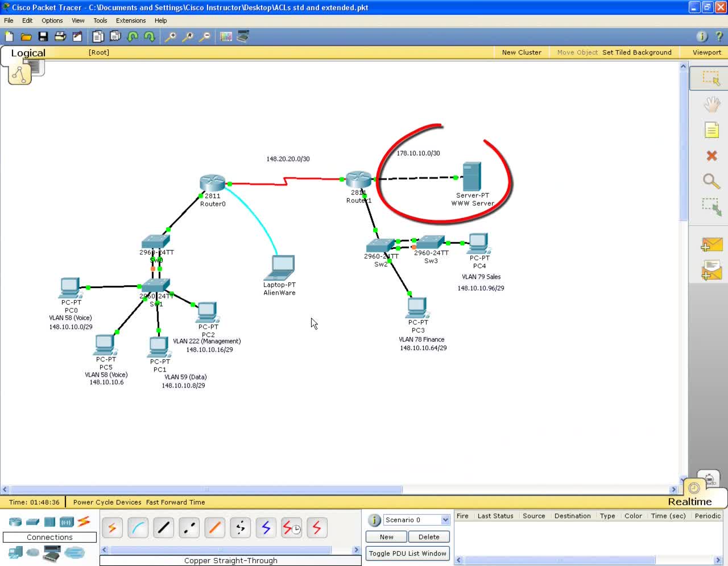Open the View menu
Image resolution: width=728 pixels, height=566 pixels.
78,20
